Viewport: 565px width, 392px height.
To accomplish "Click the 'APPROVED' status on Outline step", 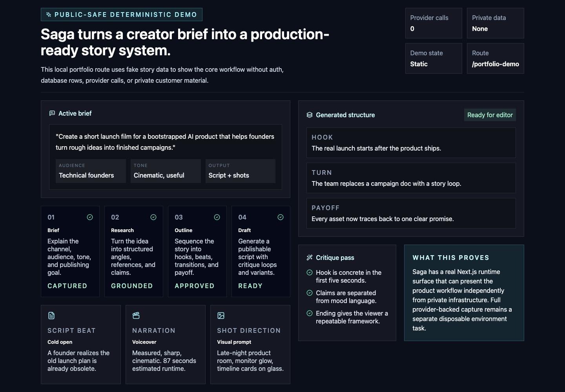I will point(195,286).
